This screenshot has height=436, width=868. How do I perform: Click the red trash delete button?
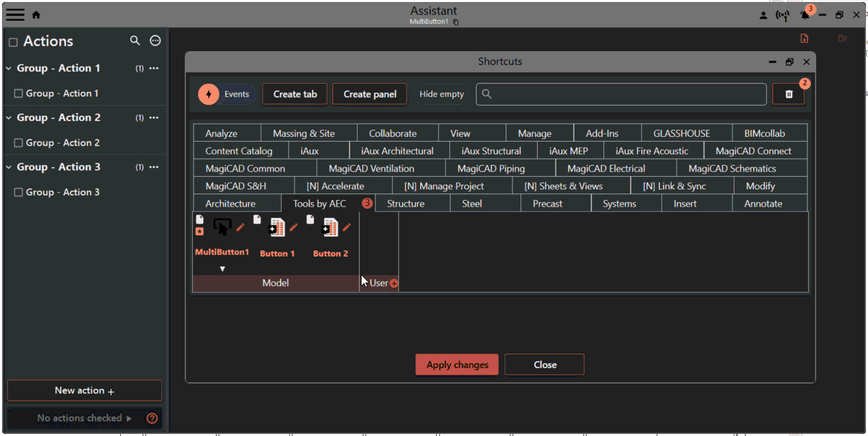788,94
